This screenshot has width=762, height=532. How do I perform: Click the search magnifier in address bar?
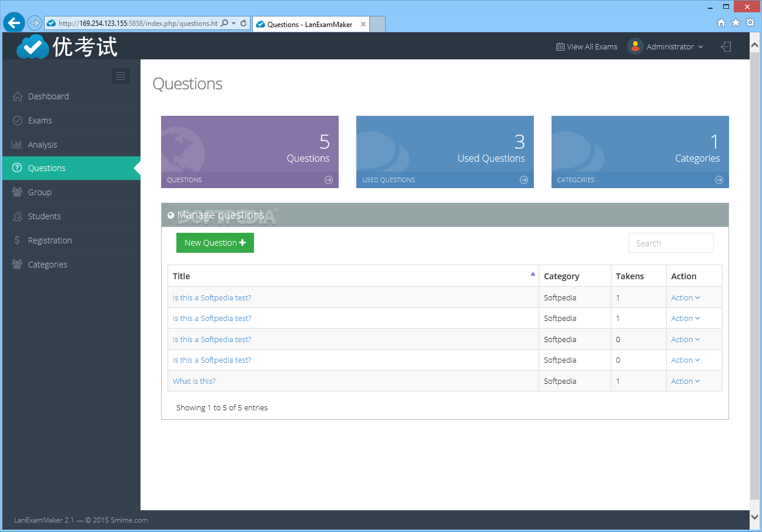(x=225, y=24)
